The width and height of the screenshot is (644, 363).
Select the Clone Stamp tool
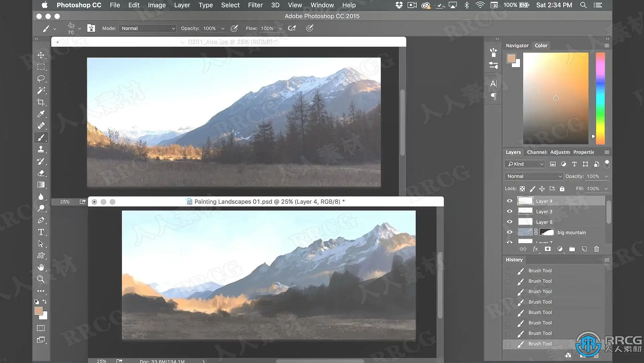[41, 149]
